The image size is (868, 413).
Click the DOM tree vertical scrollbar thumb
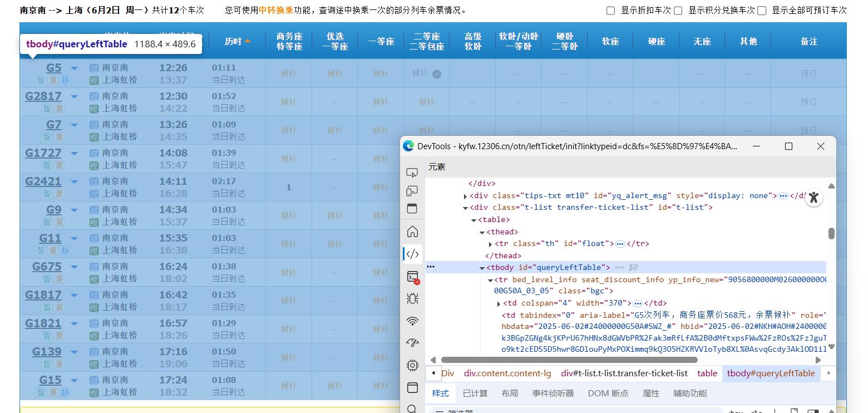[x=831, y=234]
